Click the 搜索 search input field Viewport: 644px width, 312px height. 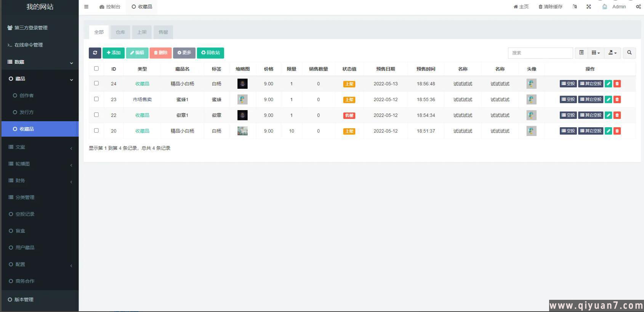tap(540, 53)
